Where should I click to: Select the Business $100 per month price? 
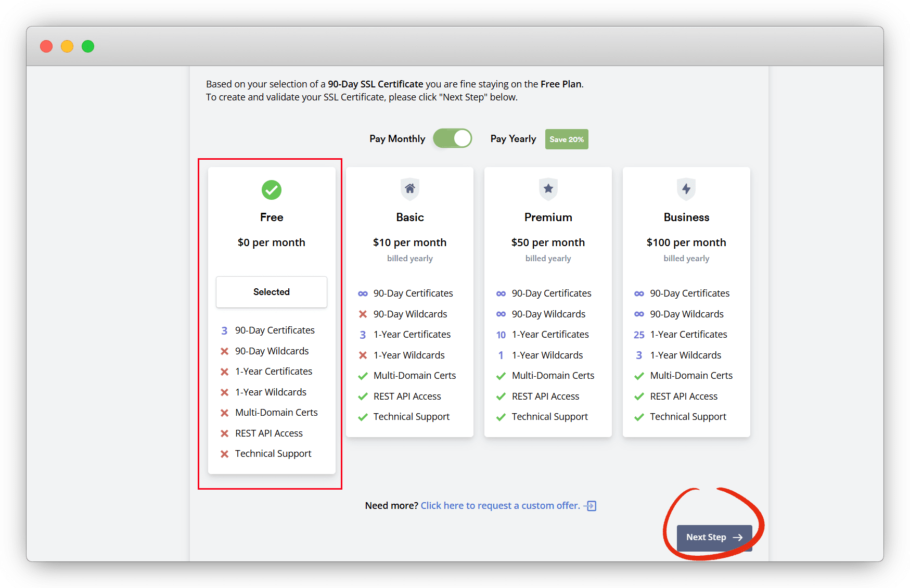(x=686, y=242)
